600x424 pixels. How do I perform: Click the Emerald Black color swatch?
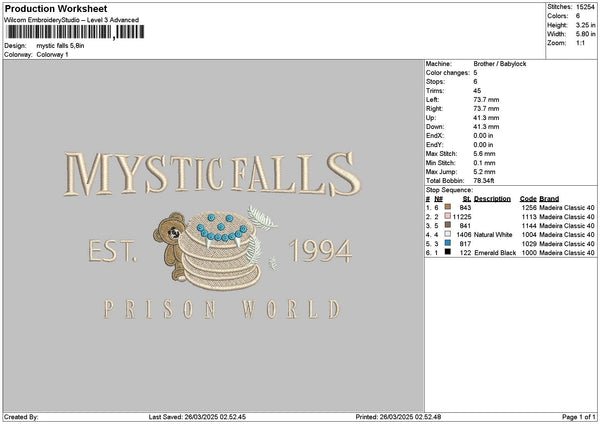point(448,252)
